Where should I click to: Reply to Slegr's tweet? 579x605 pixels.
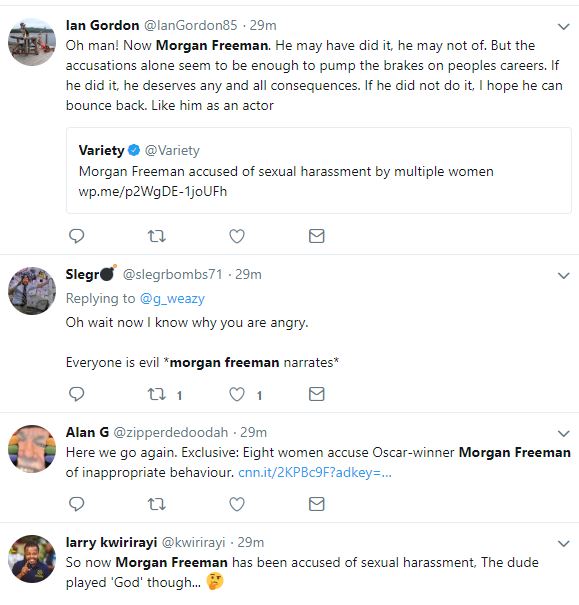tap(76, 394)
